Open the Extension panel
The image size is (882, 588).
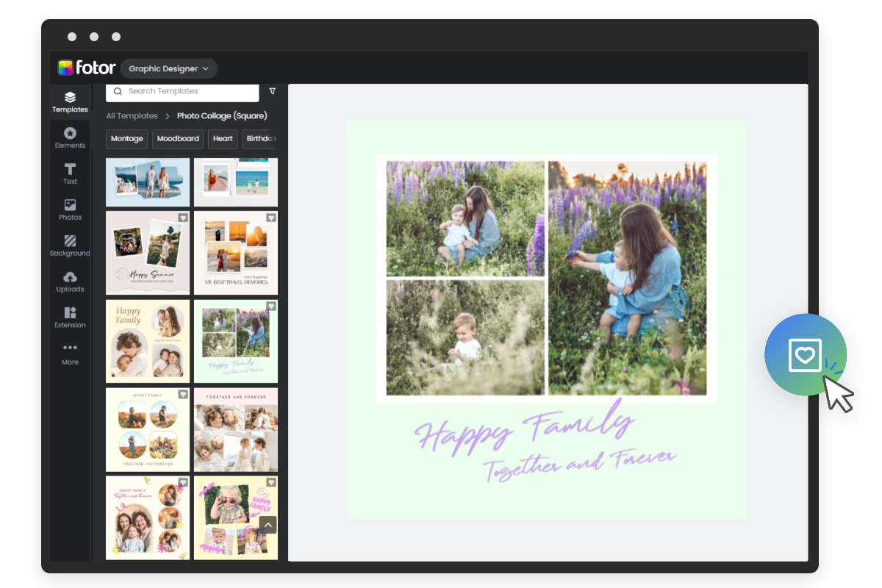[70, 318]
